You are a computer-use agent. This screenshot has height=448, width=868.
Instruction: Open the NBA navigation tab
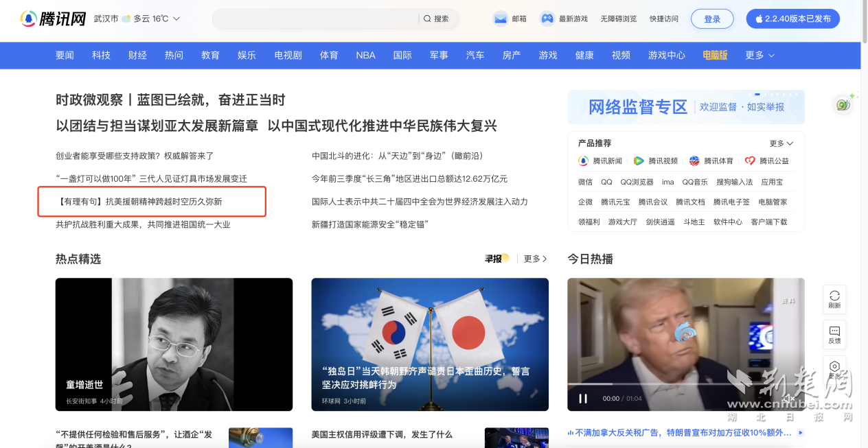(365, 55)
